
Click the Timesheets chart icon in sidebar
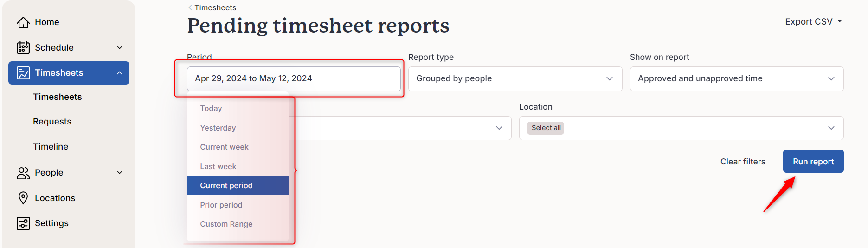coord(23,73)
